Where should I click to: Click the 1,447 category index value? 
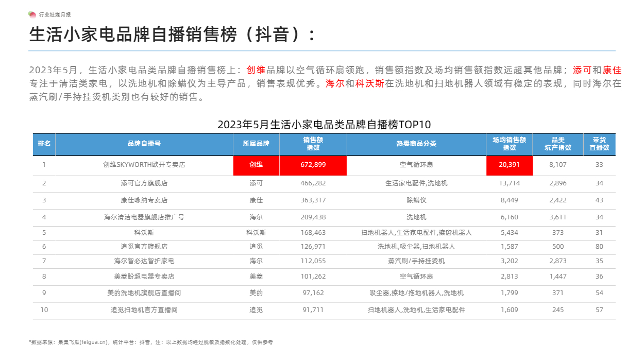click(x=558, y=277)
